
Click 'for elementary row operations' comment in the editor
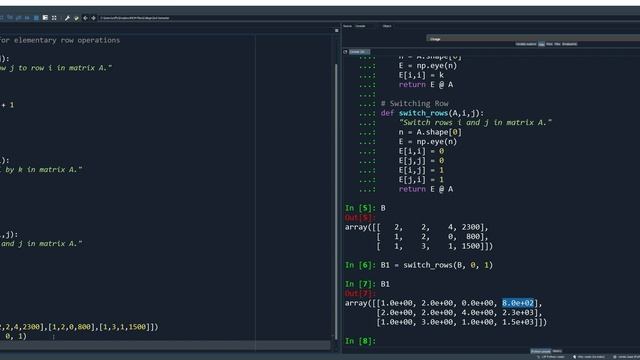[60, 40]
